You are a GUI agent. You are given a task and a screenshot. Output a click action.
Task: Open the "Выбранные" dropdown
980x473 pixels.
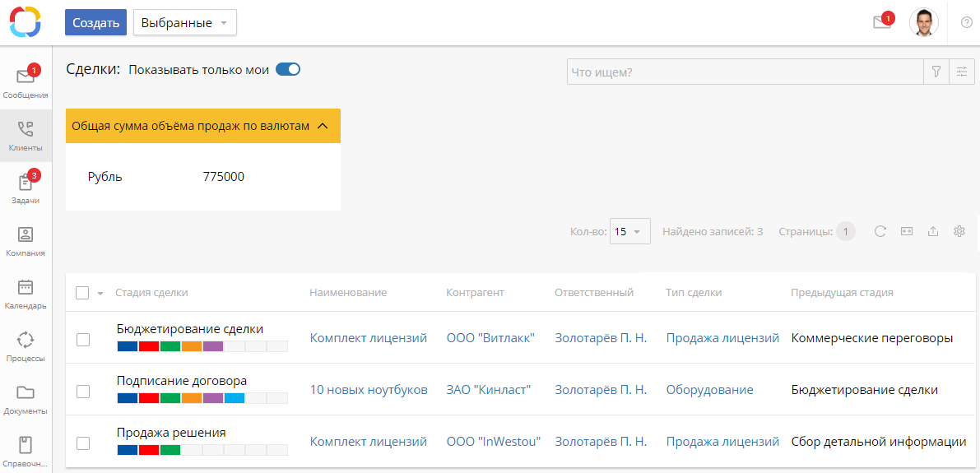coord(185,23)
